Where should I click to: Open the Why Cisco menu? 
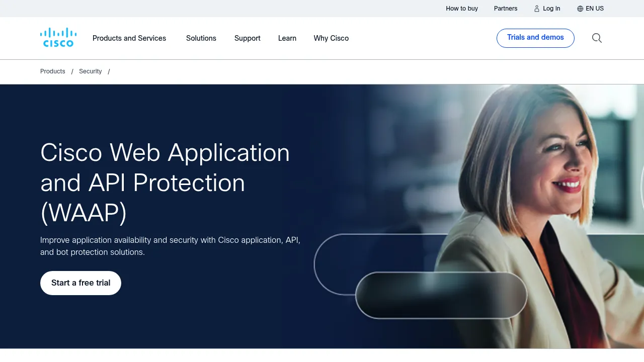(331, 38)
